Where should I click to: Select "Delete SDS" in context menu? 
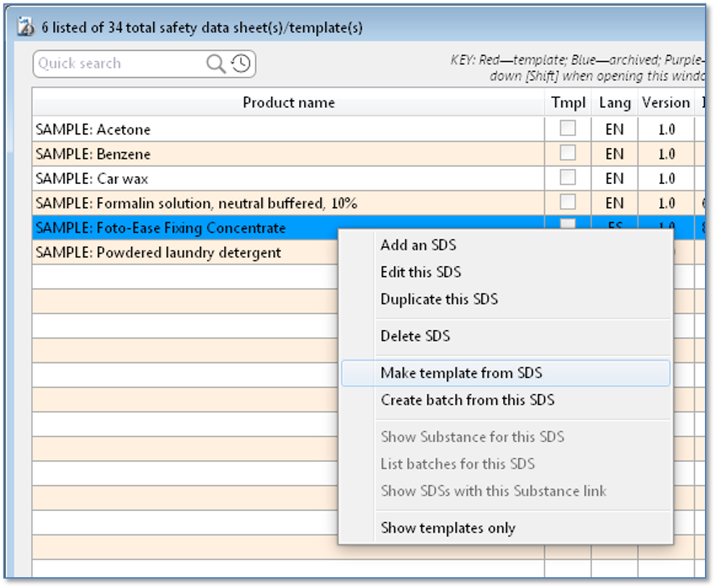tap(506, 336)
